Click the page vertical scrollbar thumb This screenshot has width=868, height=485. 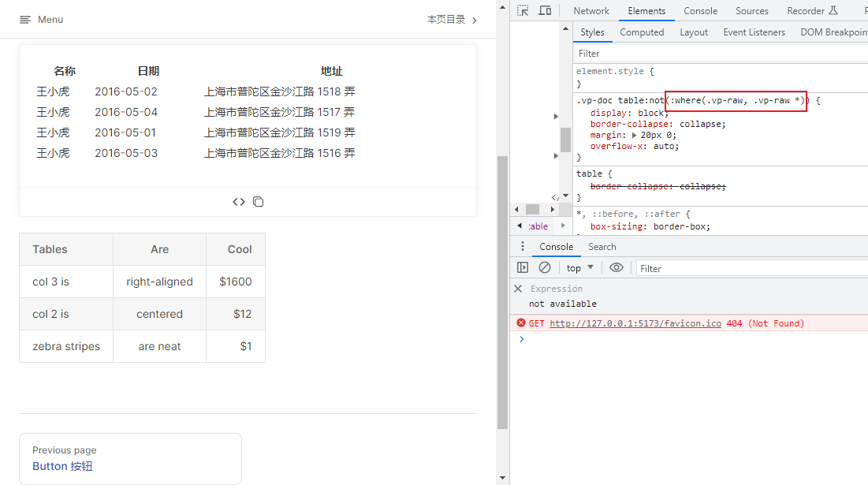[x=502, y=293]
